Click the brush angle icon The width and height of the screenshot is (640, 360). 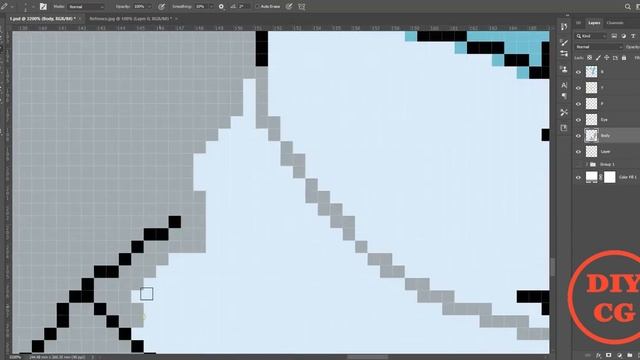233,7
